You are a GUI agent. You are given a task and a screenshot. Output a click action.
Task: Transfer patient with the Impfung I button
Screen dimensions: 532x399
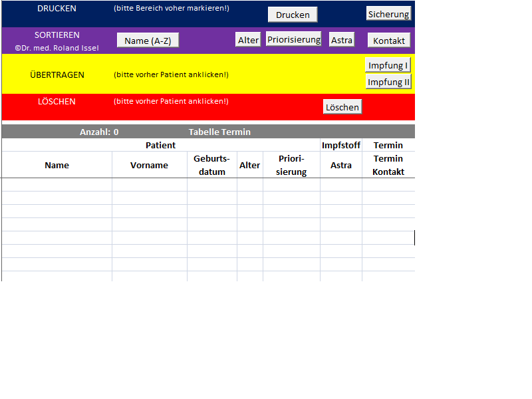388,65
